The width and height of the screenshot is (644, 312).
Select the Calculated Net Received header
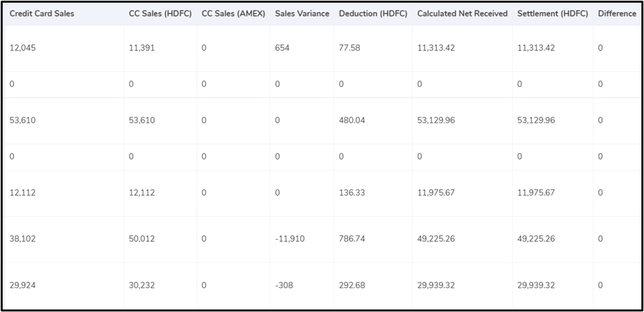(462, 14)
